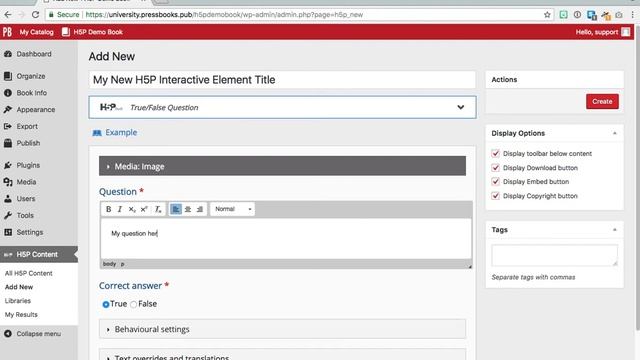Click inside the question text area
This screenshot has height=360, width=640.
pos(286,239)
